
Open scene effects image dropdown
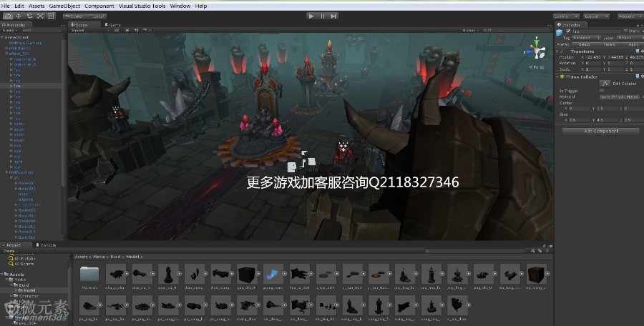[146, 30]
